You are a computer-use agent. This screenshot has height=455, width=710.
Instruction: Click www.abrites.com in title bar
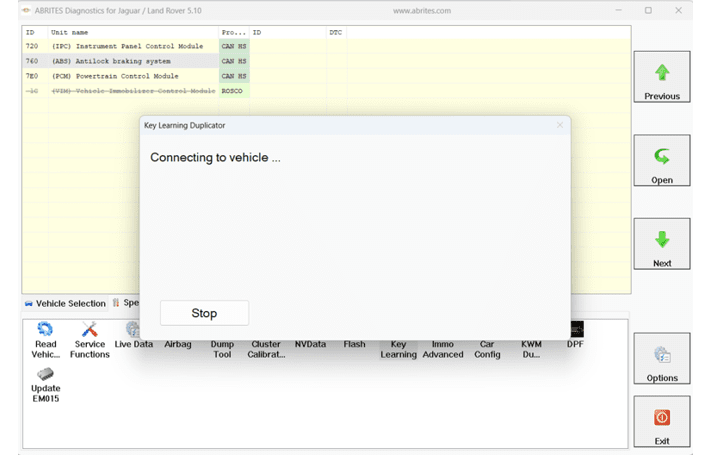(422, 11)
